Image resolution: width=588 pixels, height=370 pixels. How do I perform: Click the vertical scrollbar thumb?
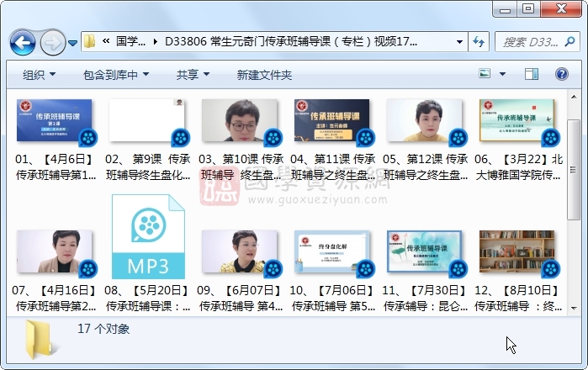[x=574, y=169]
